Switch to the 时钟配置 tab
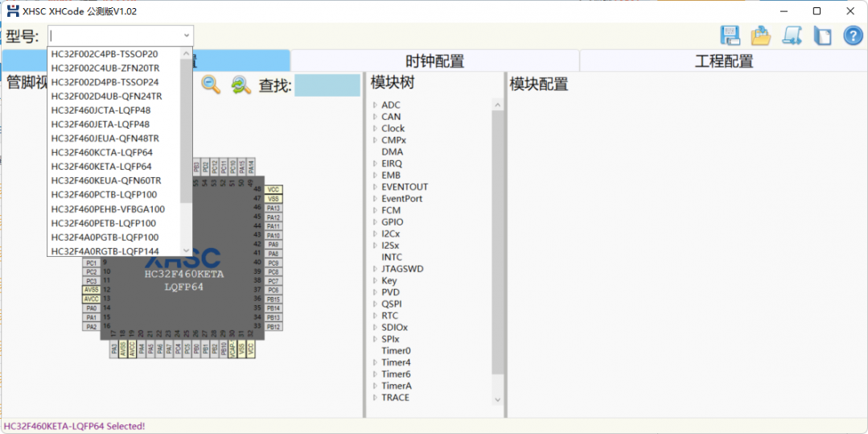 click(434, 61)
